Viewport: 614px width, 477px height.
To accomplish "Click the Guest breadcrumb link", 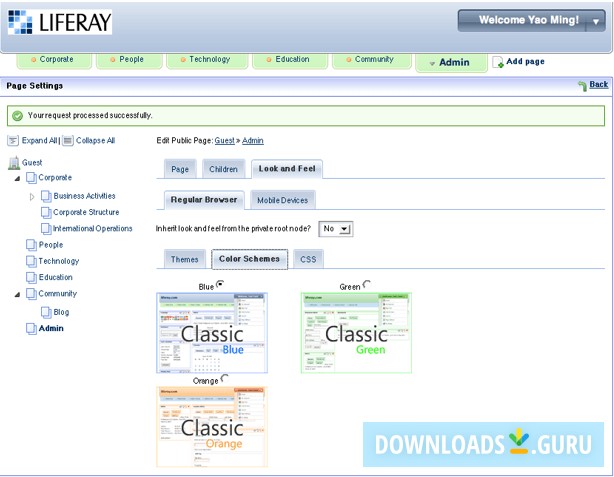I will tap(224, 141).
